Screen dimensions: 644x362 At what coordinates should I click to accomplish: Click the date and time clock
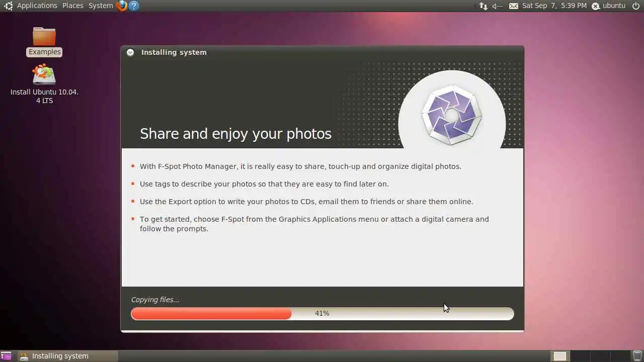[x=554, y=6]
